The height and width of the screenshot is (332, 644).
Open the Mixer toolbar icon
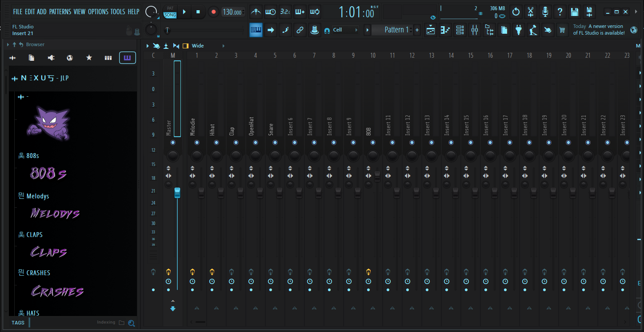pyautogui.click(x=474, y=30)
